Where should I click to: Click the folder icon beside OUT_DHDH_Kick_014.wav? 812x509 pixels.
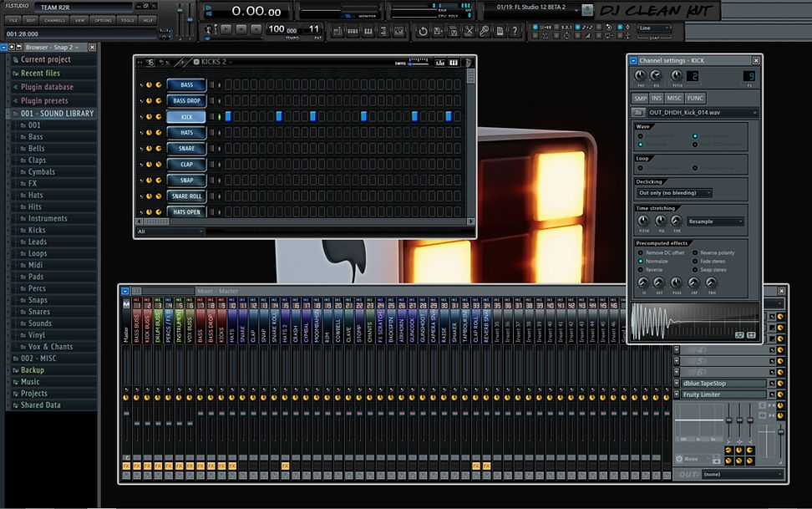pyautogui.click(x=638, y=112)
